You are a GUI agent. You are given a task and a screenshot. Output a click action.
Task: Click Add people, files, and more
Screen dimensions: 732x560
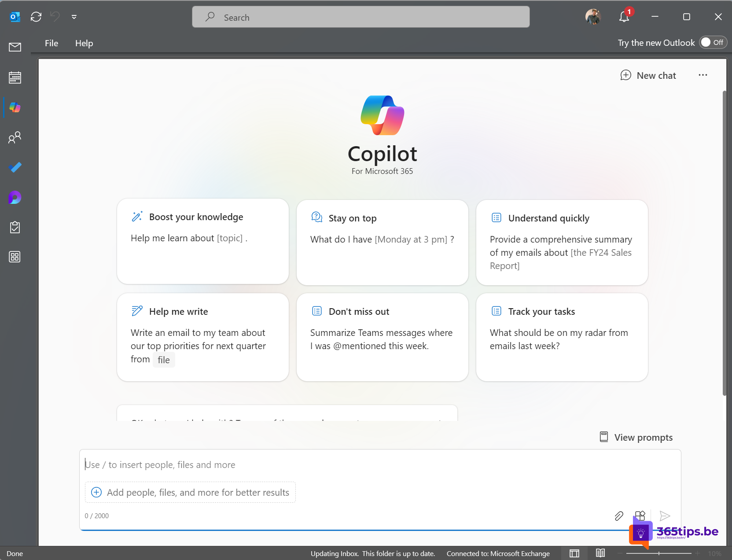coord(190,492)
